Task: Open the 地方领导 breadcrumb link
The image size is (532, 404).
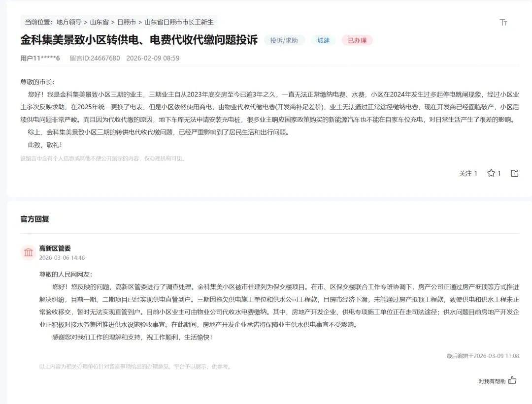Action: 69,22
